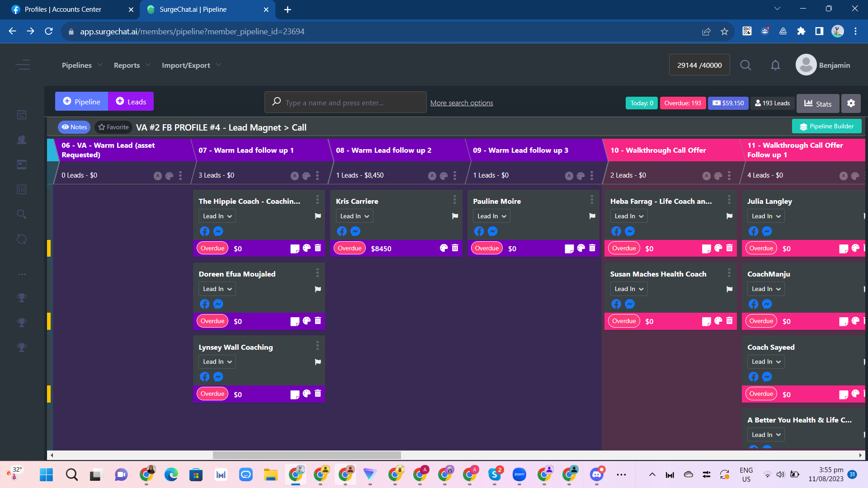Viewport: 868px width, 488px height.
Task: Open the Pipeline Builder button
Action: [826, 127]
